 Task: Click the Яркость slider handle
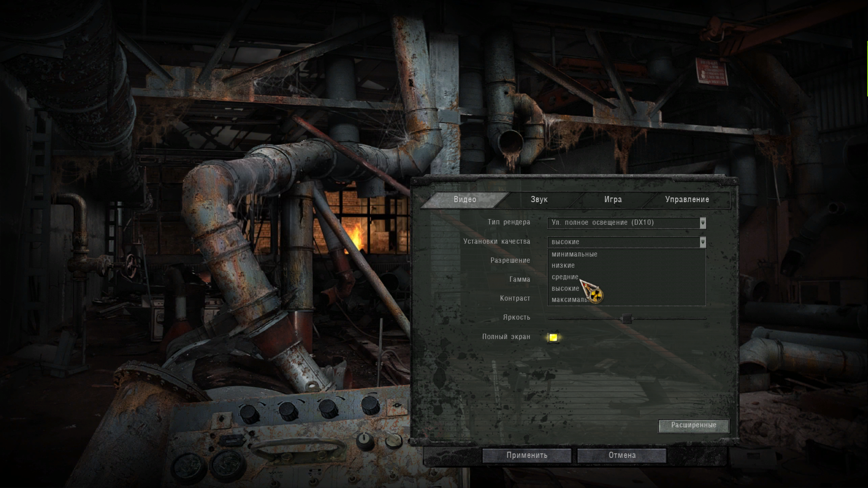627,318
